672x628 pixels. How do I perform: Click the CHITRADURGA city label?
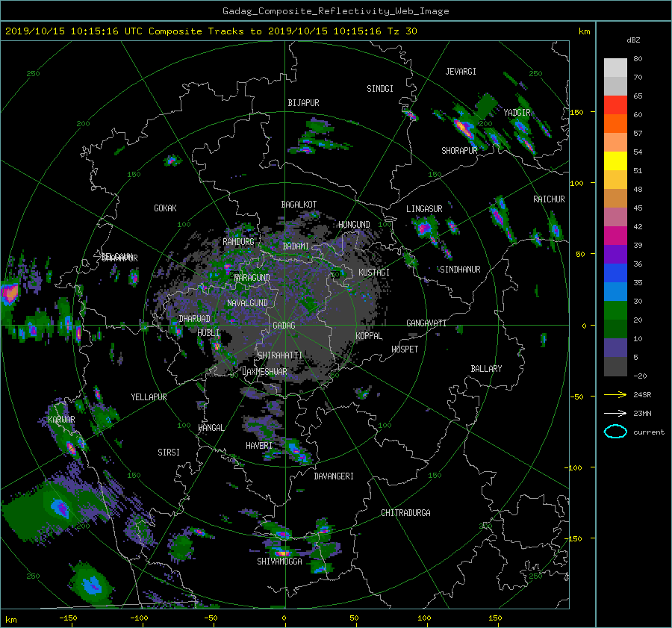point(405,513)
